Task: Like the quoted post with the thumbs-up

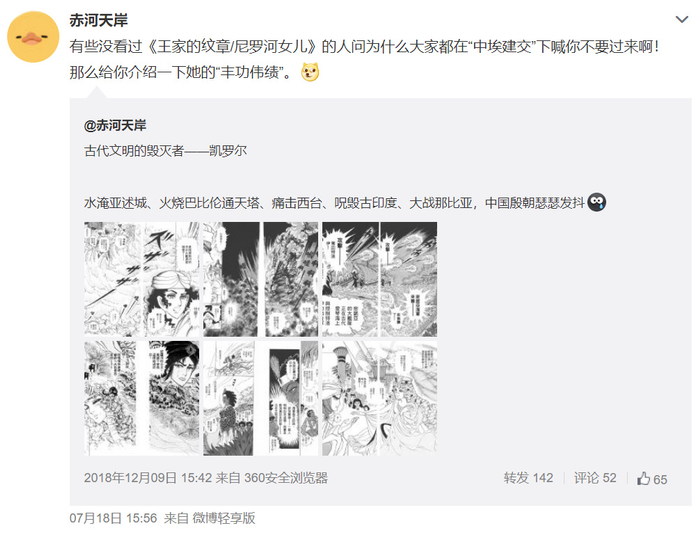Action: coord(652,479)
